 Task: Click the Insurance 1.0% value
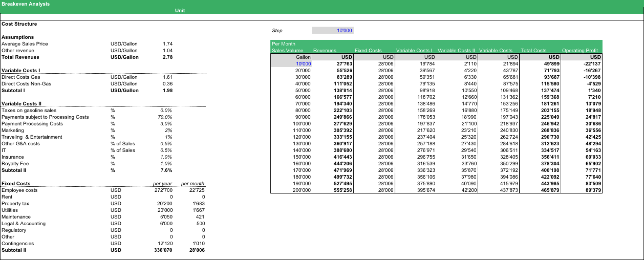click(x=166, y=157)
